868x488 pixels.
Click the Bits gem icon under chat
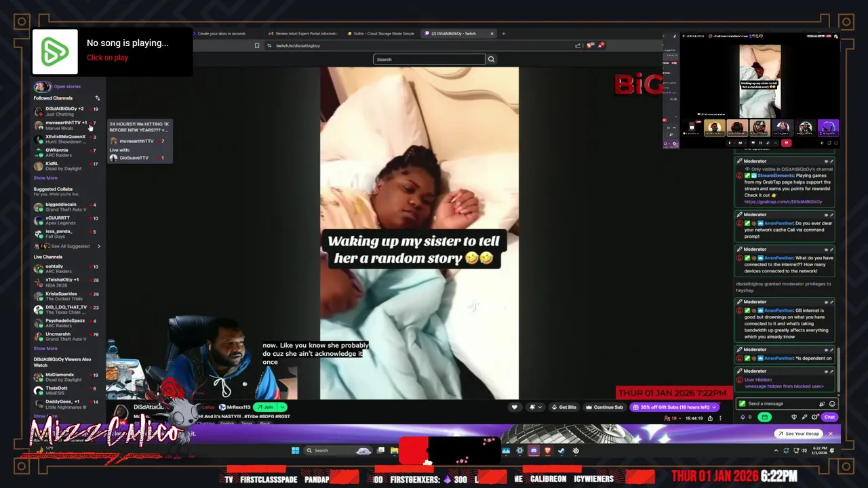pyautogui.click(x=742, y=418)
